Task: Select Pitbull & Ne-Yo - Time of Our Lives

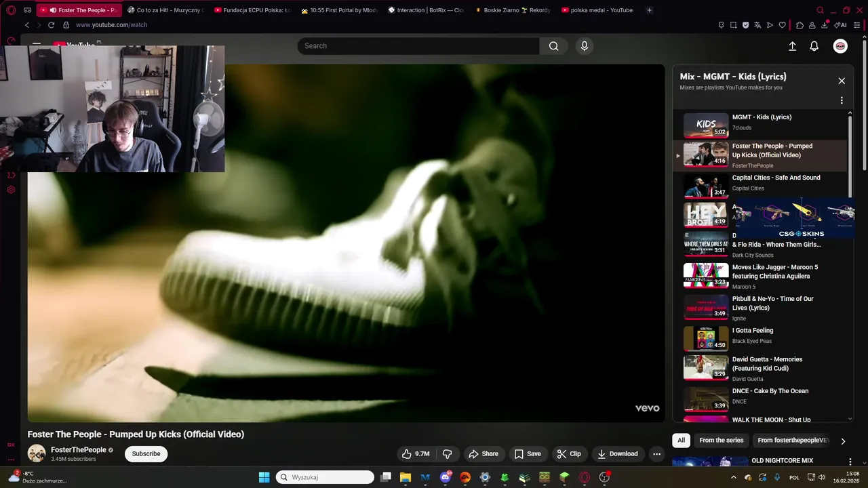Action: tap(759, 308)
